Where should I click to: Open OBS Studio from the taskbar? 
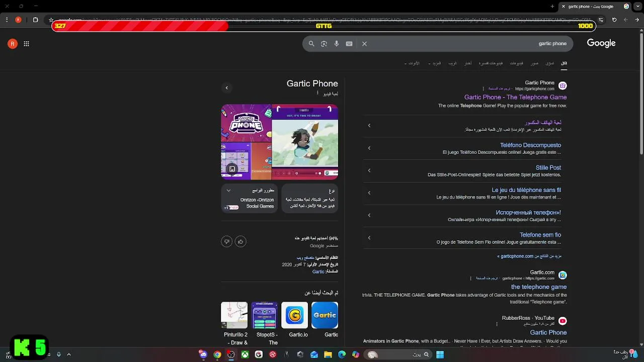[x=231, y=354]
